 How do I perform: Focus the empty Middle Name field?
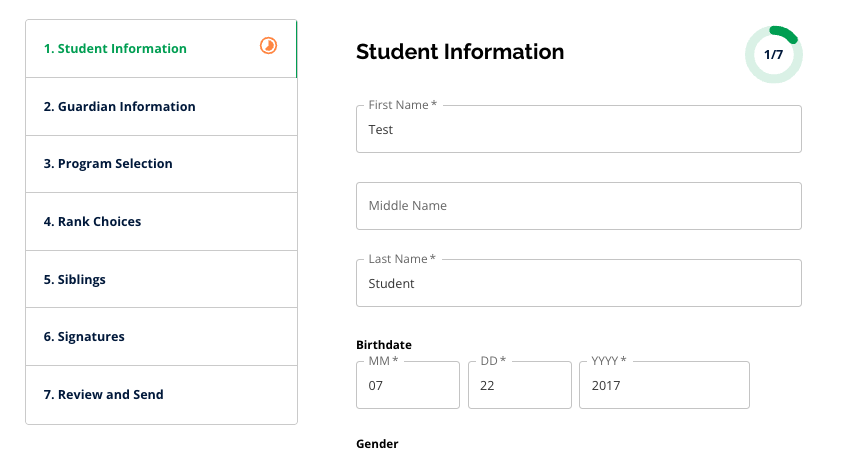click(x=578, y=206)
